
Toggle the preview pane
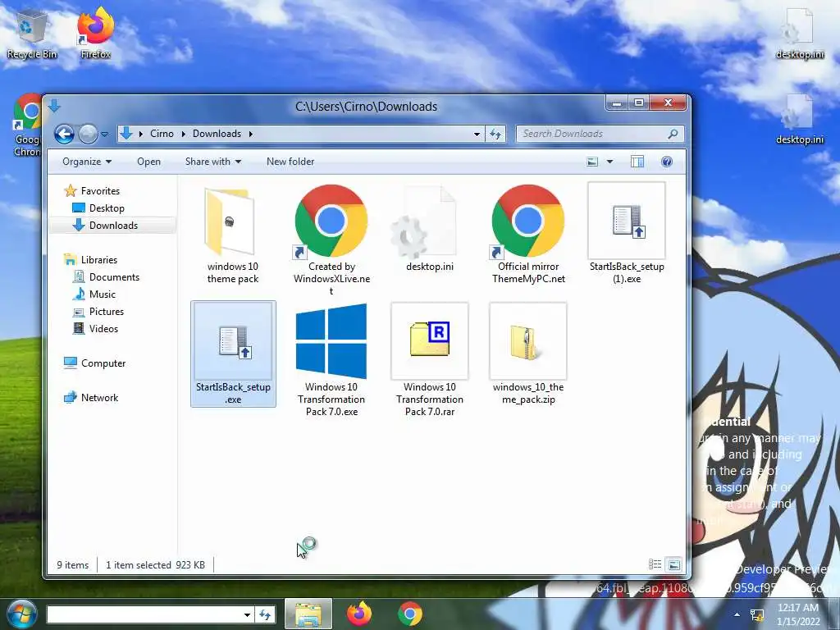click(637, 162)
